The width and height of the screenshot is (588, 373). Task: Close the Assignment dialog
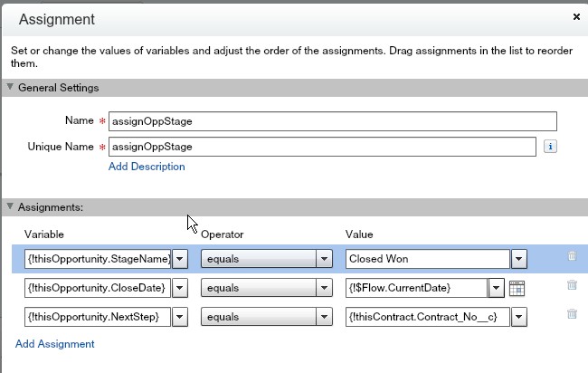(577, 17)
